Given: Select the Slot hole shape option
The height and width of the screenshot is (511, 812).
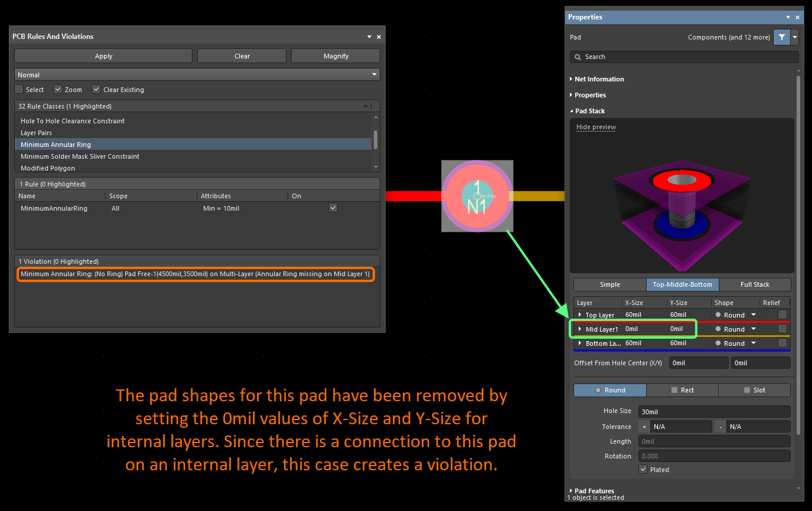Looking at the screenshot, I should (x=754, y=390).
